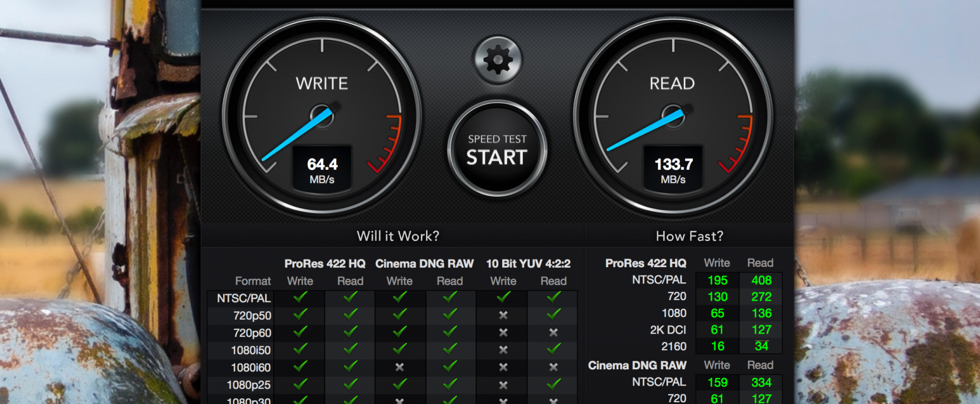
Task: Select ProRes NTSC/PAL read value 408
Action: pos(762,280)
